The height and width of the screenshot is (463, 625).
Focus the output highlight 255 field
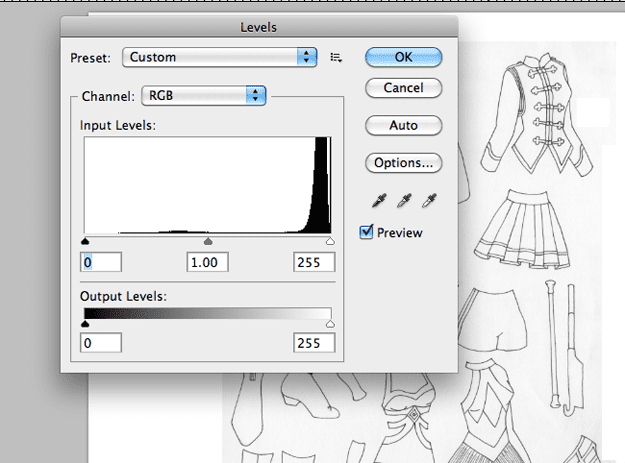point(314,343)
